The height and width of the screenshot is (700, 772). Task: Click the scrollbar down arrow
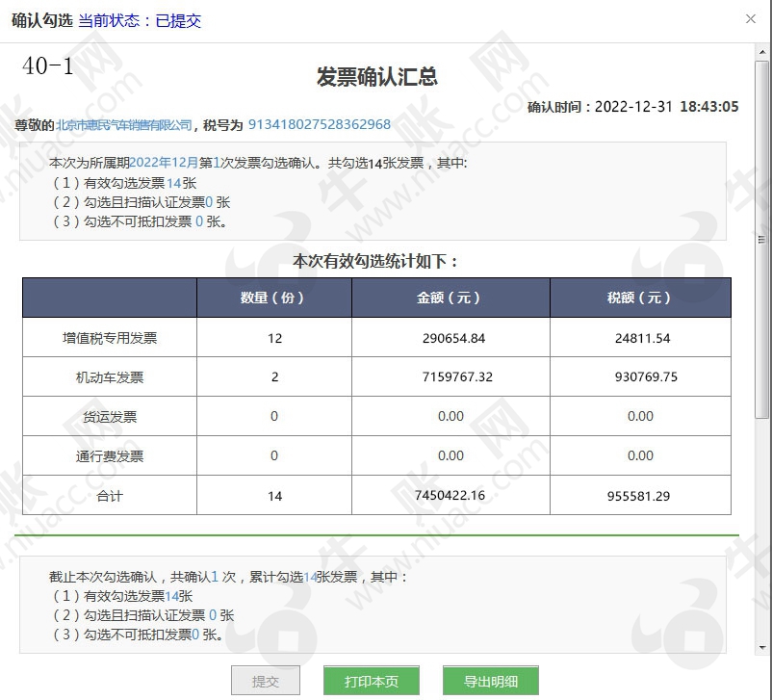click(762, 647)
